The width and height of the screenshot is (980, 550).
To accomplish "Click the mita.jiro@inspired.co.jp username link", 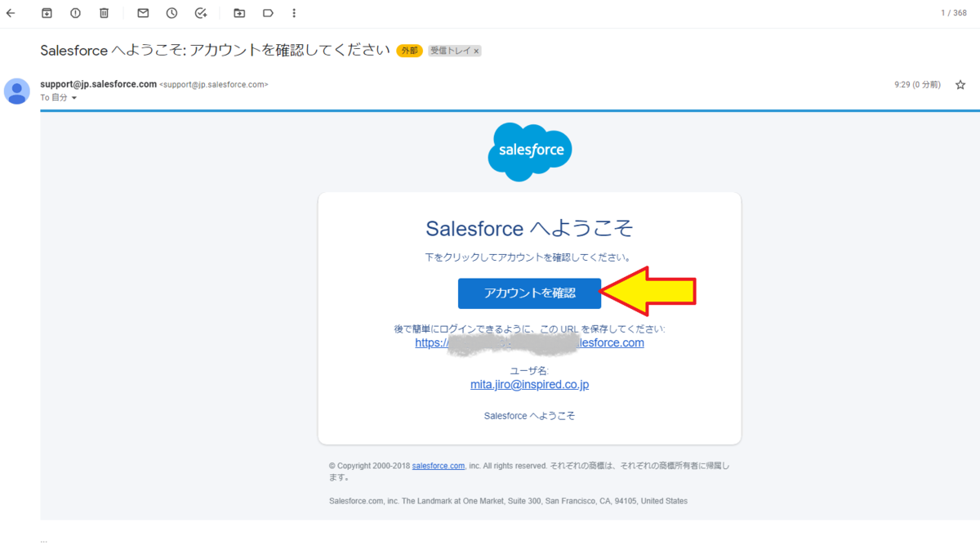I will (529, 384).
